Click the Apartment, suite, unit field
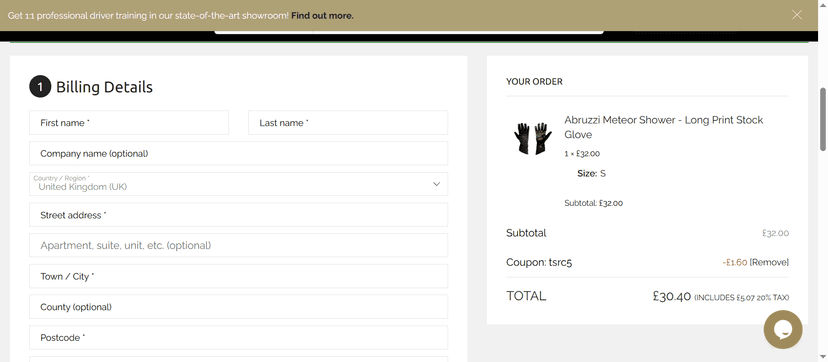Image resolution: width=828 pixels, height=362 pixels. (x=239, y=245)
